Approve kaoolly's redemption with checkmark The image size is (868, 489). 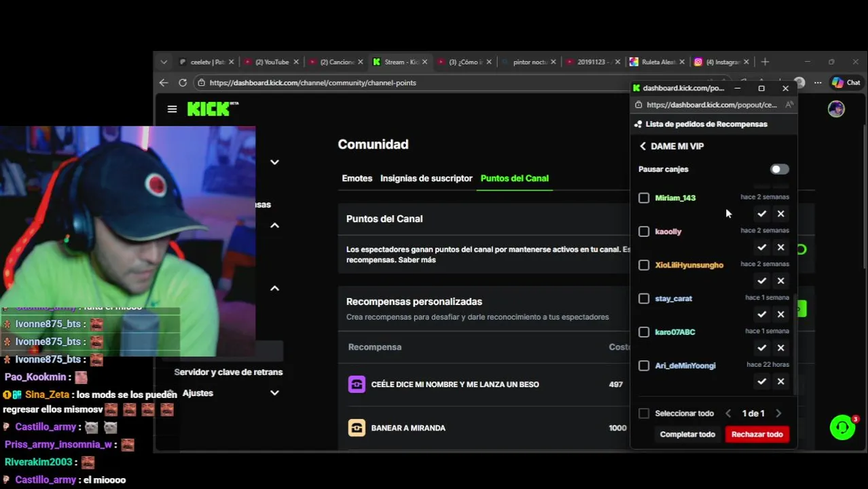[761, 247]
